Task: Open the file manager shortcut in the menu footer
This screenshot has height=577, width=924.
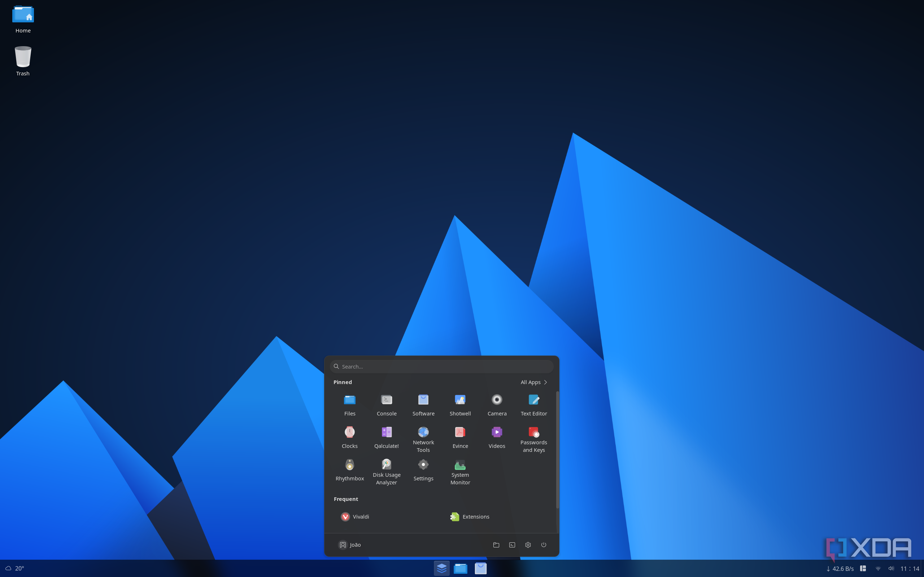Action: click(x=496, y=545)
